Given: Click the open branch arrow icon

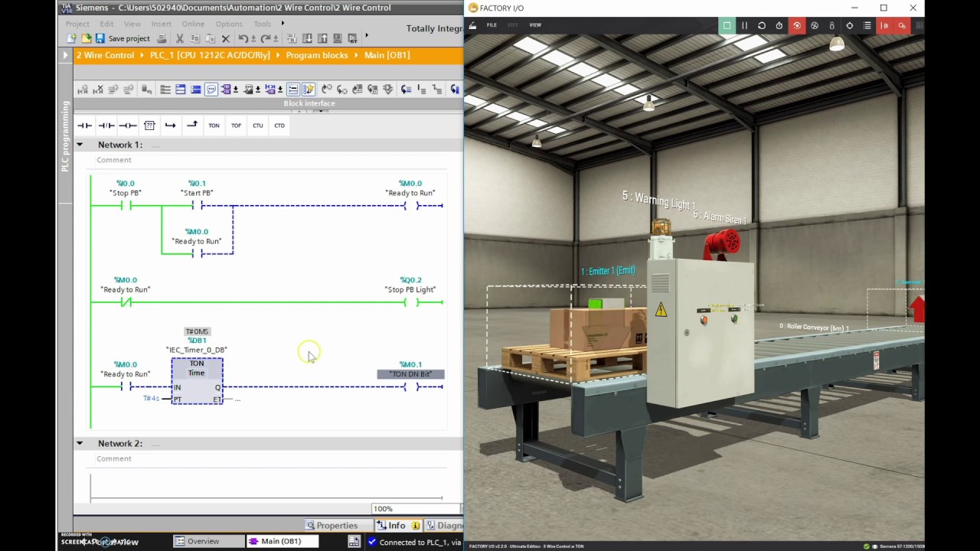Looking at the screenshot, I should point(170,126).
